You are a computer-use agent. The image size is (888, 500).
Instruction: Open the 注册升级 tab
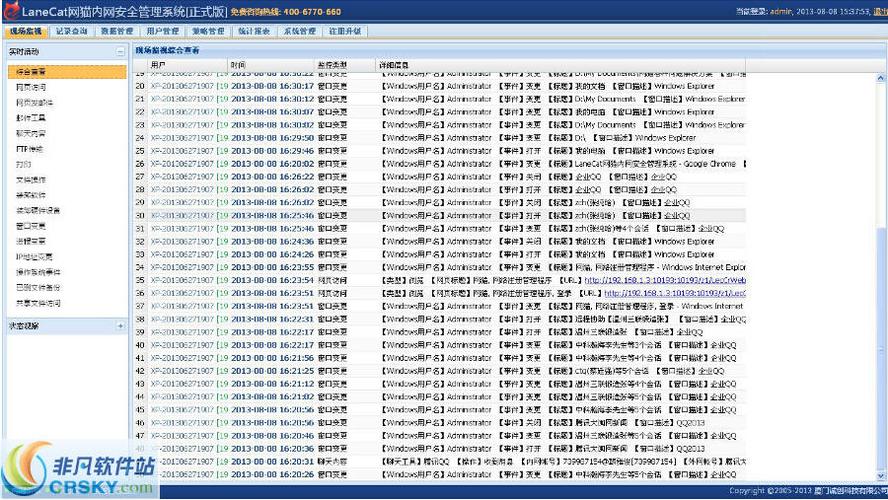pyautogui.click(x=345, y=31)
